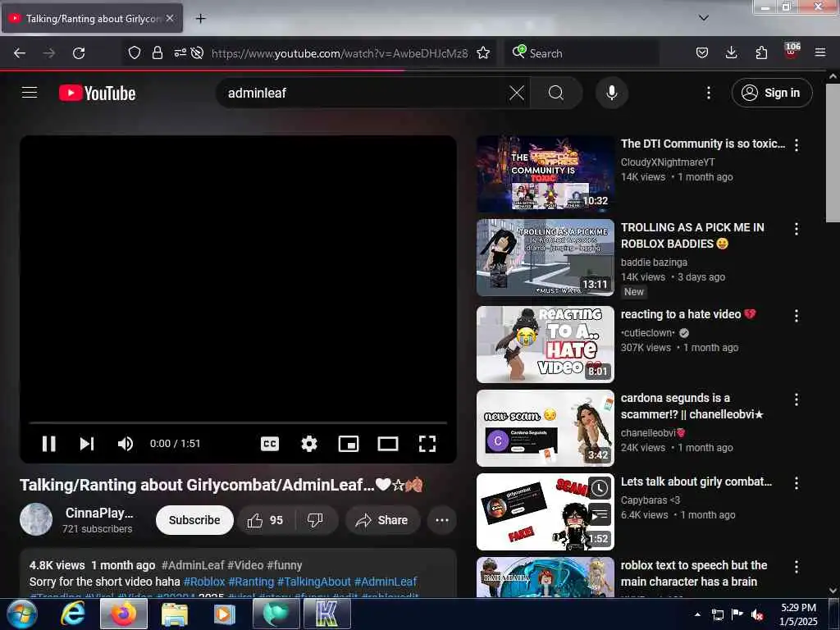Toggle theater mode
Screen dimensions: 840x630
(388, 444)
